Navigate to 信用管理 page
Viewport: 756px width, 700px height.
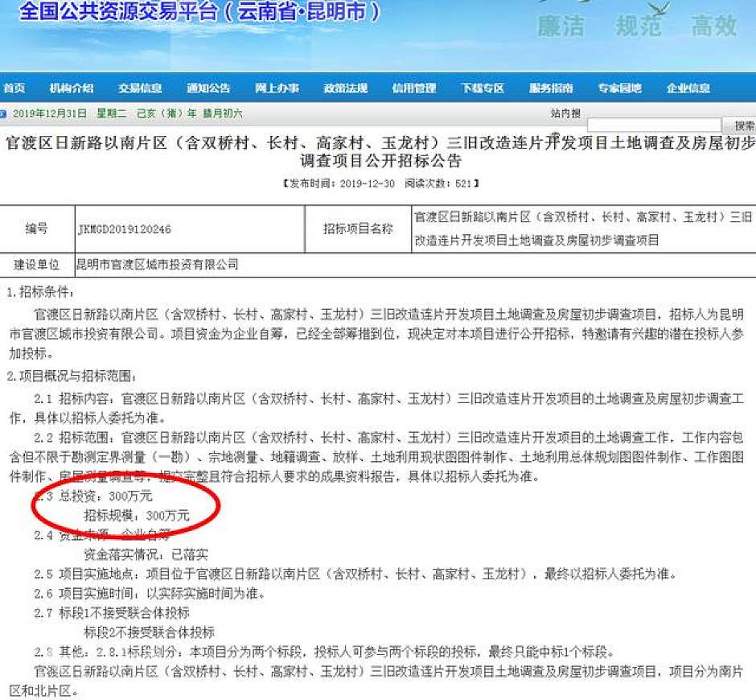tap(413, 89)
